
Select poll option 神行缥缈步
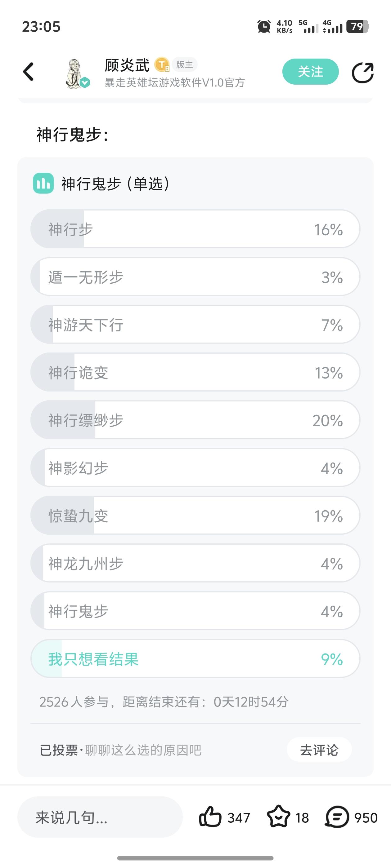195,420
